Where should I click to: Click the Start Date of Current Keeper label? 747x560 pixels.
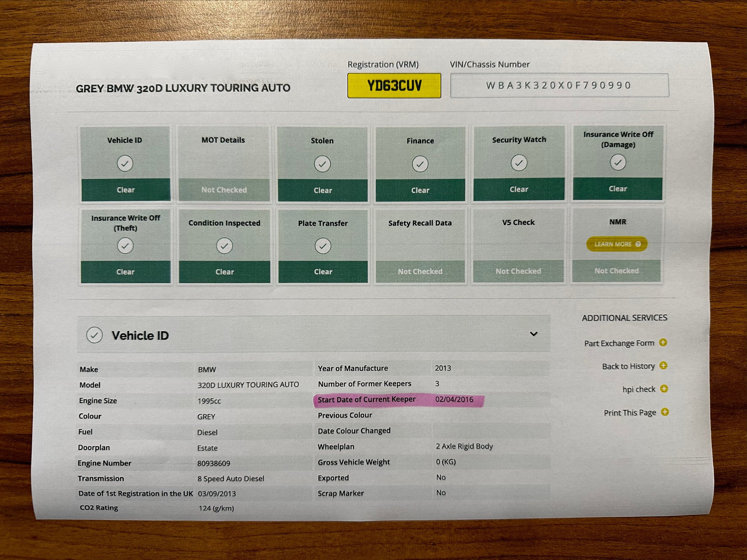click(x=366, y=399)
